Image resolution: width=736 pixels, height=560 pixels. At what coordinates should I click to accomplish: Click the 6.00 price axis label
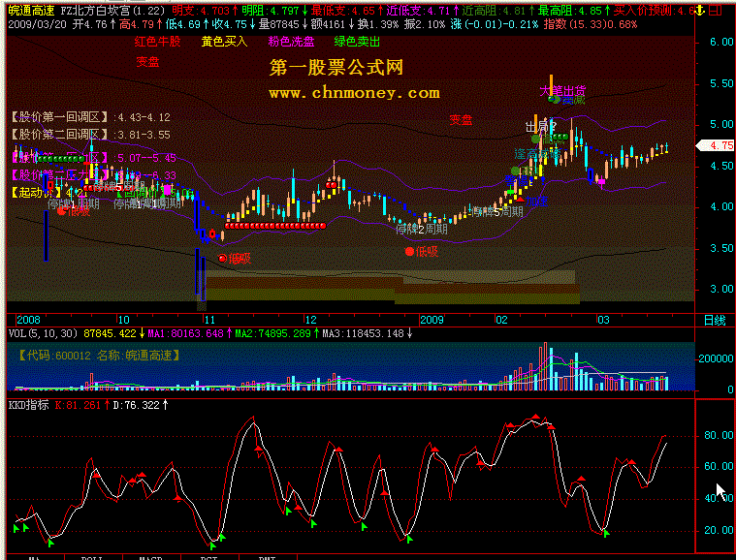point(721,43)
